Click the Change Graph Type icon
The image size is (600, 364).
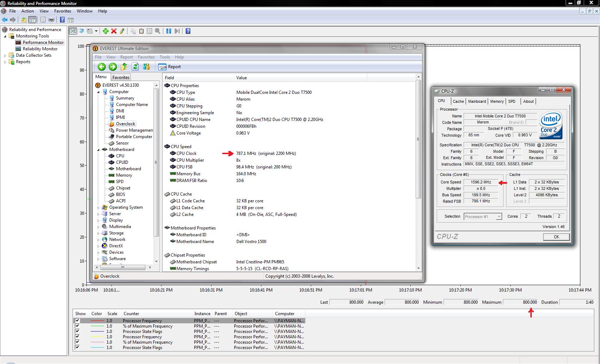(x=90, y=31)
